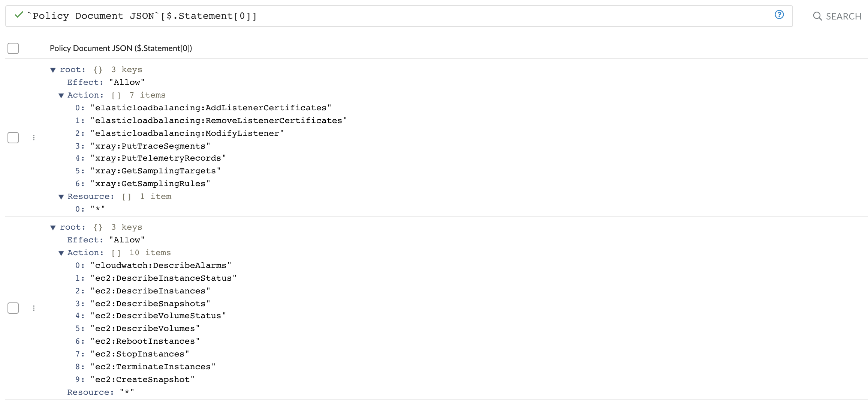This screenshot has width=868, height=400.
Task: Select the elasticloadbalancing:ModifyListener value
Action: 187,133
